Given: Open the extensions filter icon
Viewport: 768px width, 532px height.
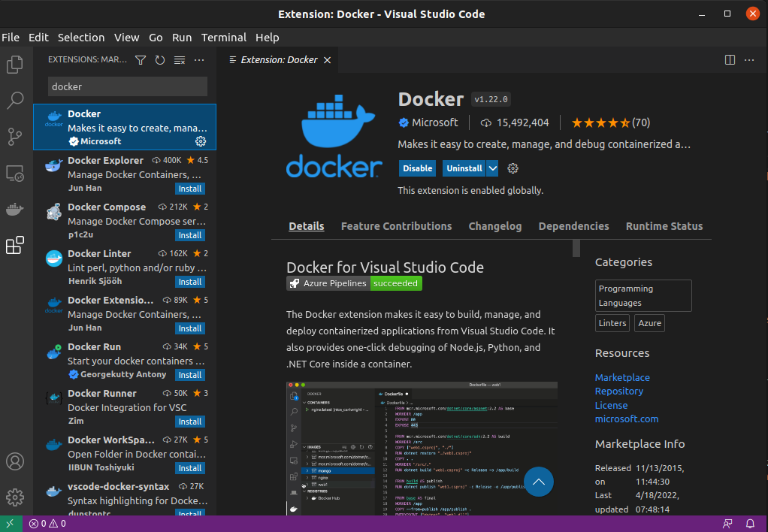Looking at the screenshot, I should 140,59.
